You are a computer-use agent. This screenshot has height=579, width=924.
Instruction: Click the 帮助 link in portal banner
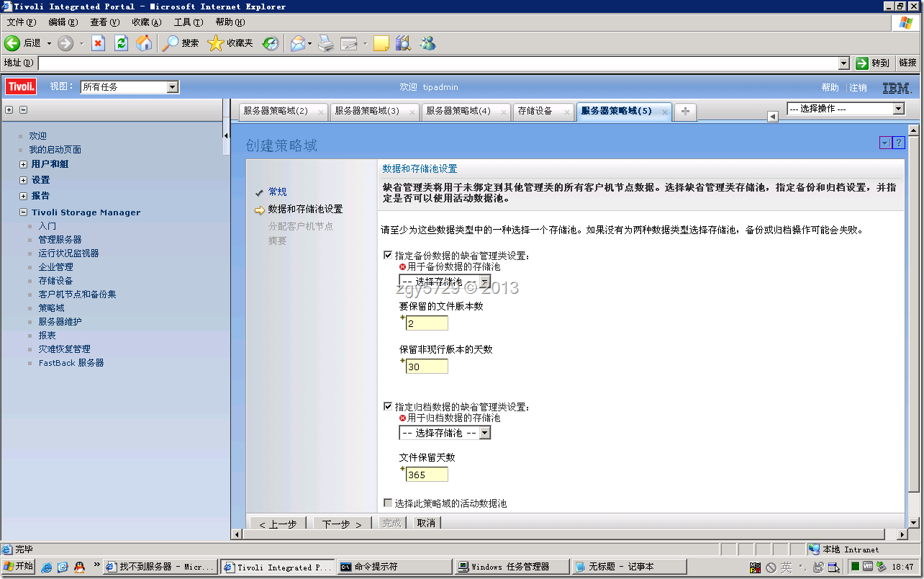(x=830, y=87)
